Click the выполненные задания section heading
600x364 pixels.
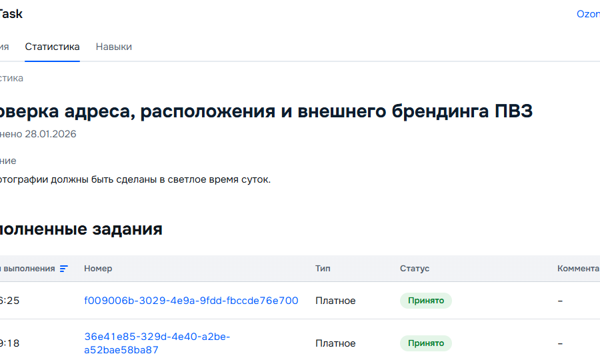81,229
